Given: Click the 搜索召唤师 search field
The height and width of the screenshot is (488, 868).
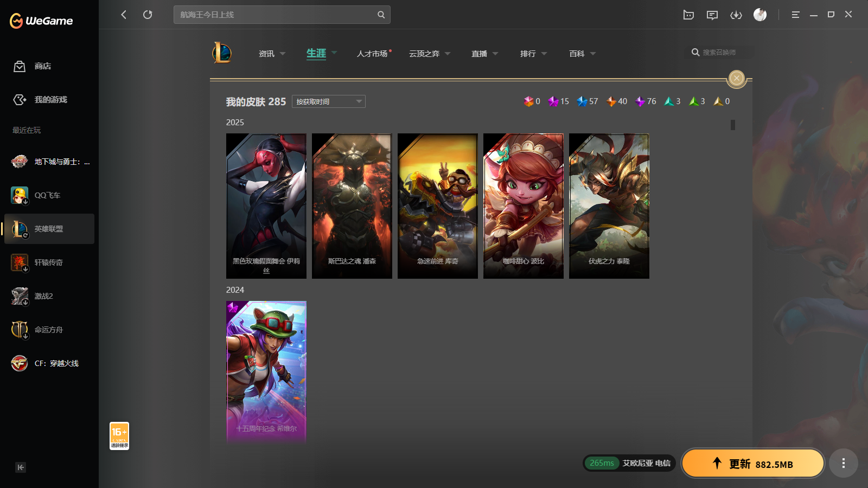Looking at the screenshot, I should [719, 53].
